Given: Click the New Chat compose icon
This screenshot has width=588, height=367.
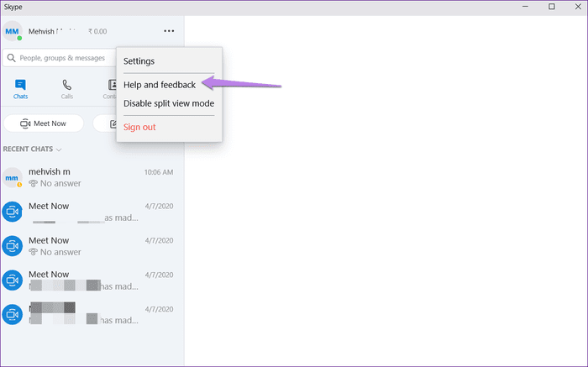Looking at the screenshot, I should click(113, 123).
